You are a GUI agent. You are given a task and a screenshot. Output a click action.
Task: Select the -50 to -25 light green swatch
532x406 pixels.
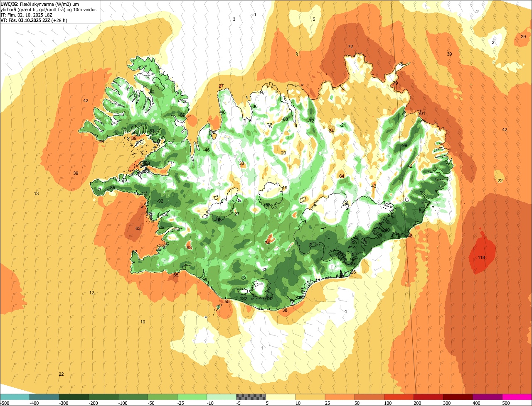click(x=163, y=397)
